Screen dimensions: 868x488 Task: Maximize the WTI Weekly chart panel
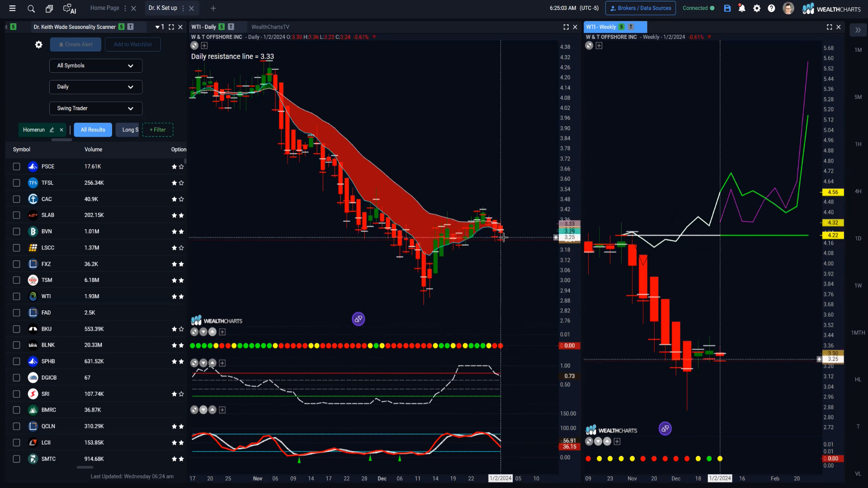[830, 27]
